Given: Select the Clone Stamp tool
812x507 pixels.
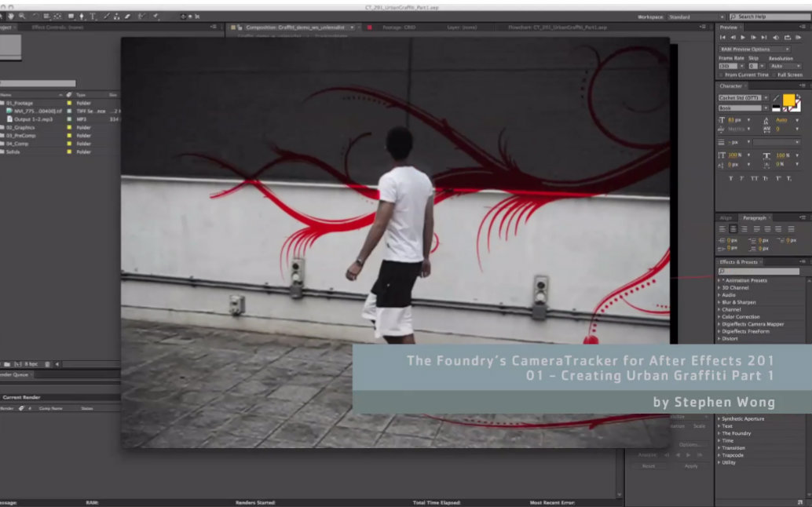Looking at the screenshot, I should tap(116, 15).
